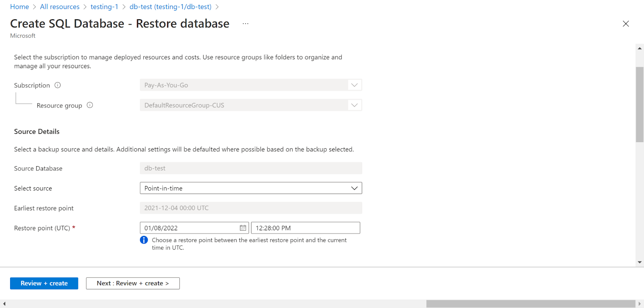Click the Subscription info icon

pyautogui.click(x=58, y=85)
